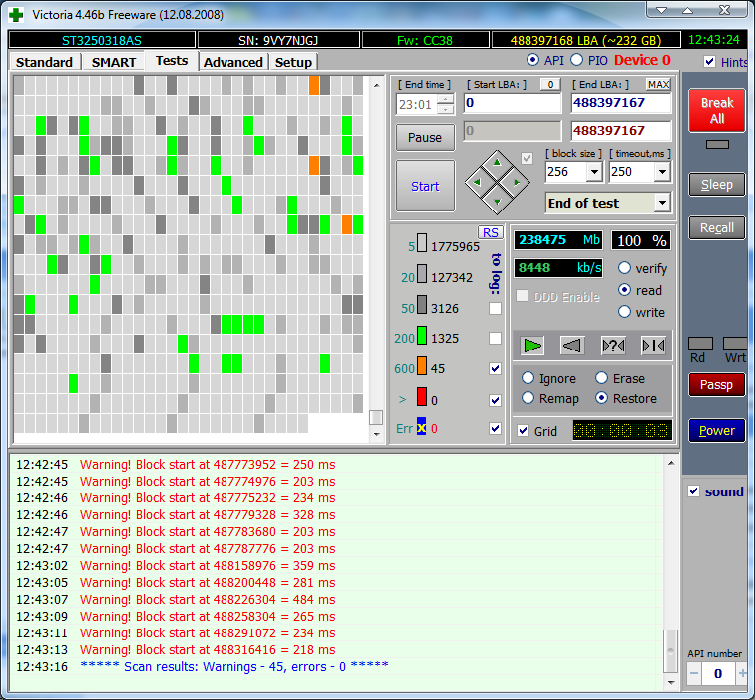Select the verify test mode
The width and height of the screenshot is (755, 700).
tap(625, 268)
